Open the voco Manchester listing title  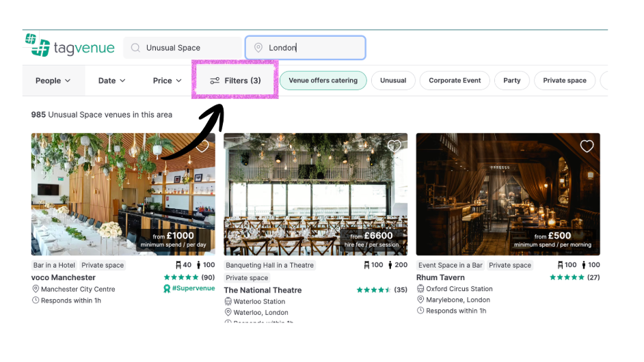tap(64, 277)
